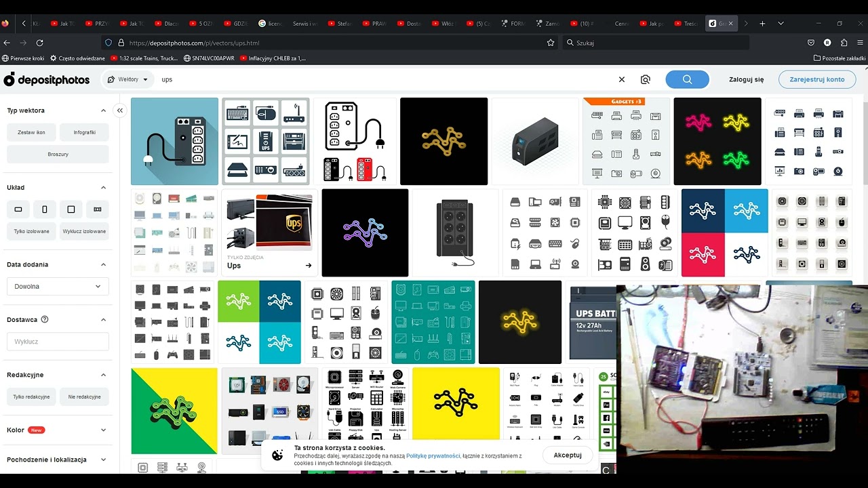Toggle Zestaw ikon filter

tap(31, 132)
